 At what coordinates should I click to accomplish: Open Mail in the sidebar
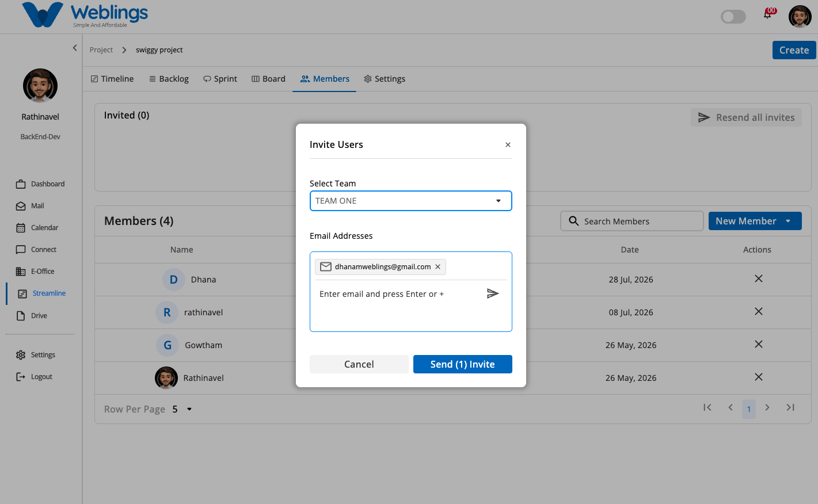click(x=30, y=206)
